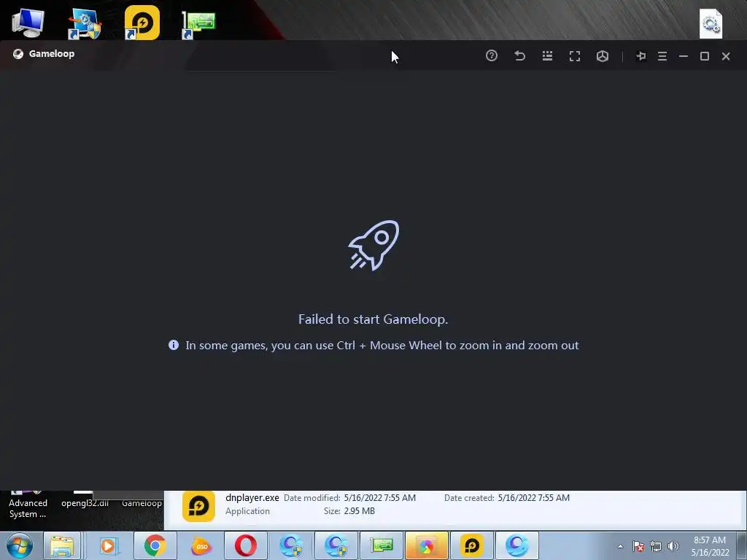Select the 'Advanced System ...' desktop label
747x560 pixels.
[x=28, y=508]
